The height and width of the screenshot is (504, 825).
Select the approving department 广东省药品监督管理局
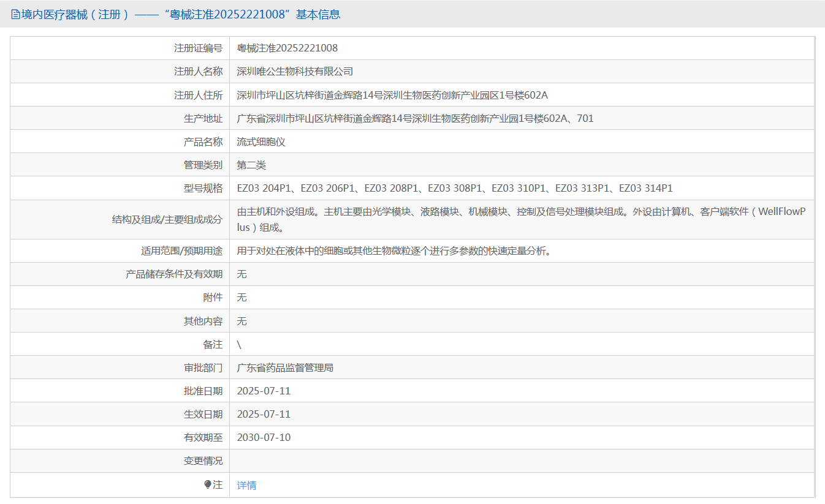(285, 367)
